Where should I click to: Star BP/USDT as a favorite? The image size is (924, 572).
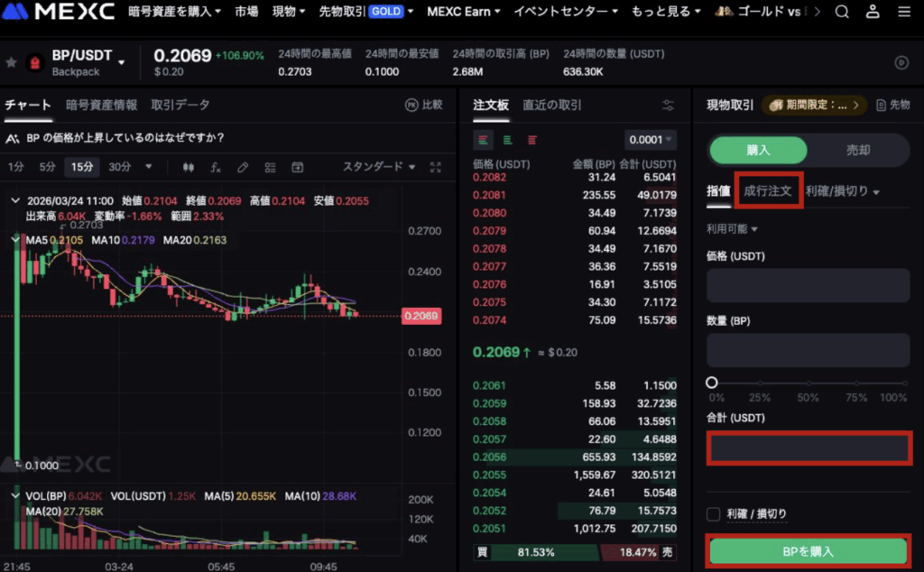tap(11, 62)
